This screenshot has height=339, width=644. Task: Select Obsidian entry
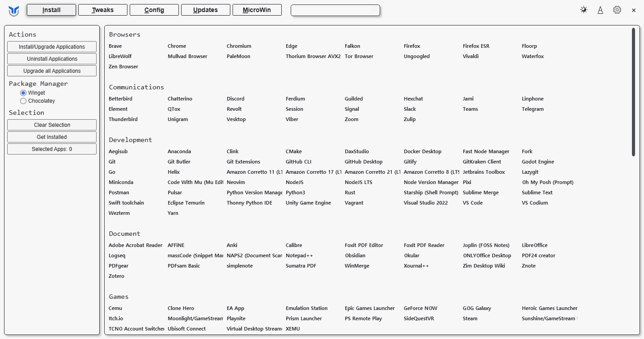(x=355, y=255)
